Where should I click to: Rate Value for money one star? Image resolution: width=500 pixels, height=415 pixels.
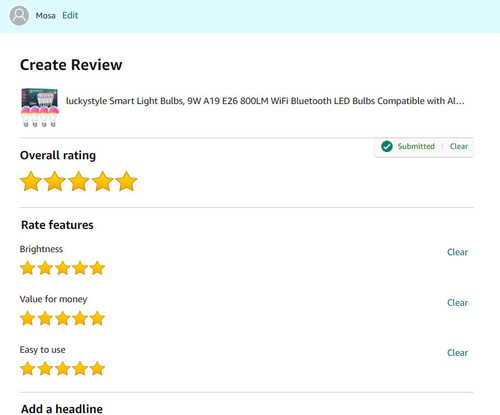pyautogui.click(x=28, y=318)
